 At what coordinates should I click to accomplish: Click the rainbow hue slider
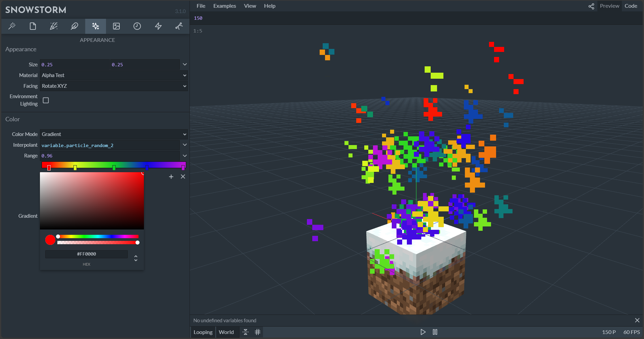pyautogui.click(x=98, y=236)
